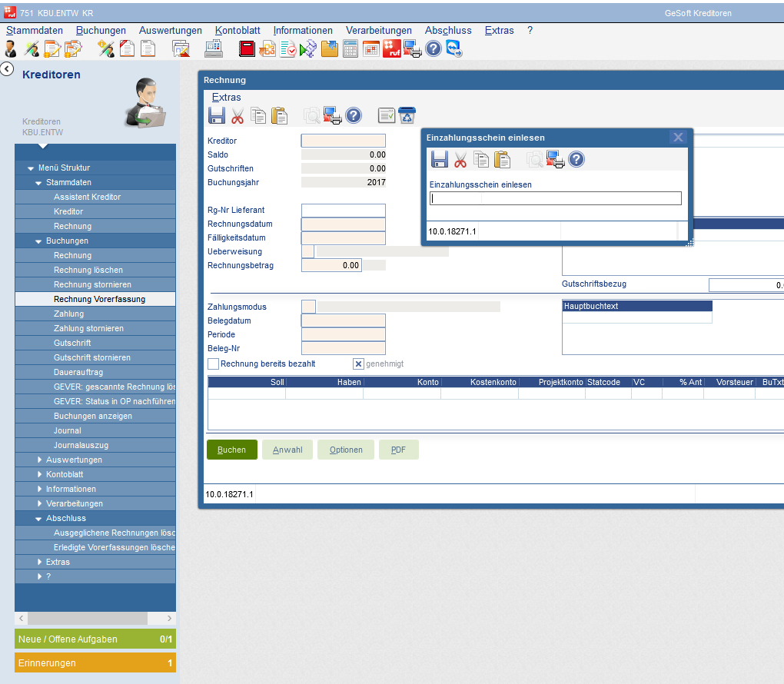Click the red notebook icon in main toolbar
Screen dimensions: 784x684
pyautogui.click(x=247, y=49)
